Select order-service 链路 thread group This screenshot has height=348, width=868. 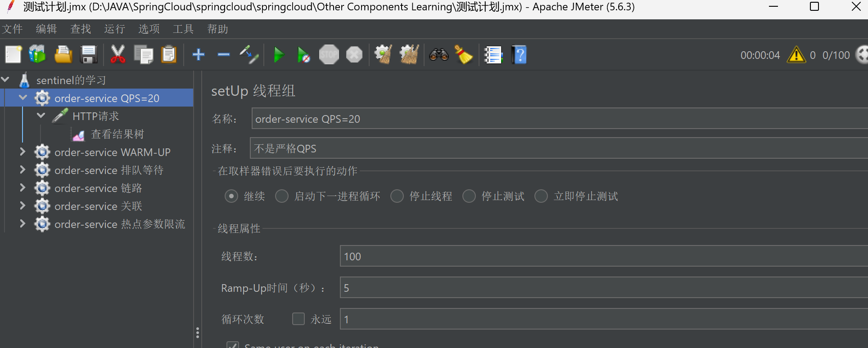pyautogui.click(x=98, y=188)
